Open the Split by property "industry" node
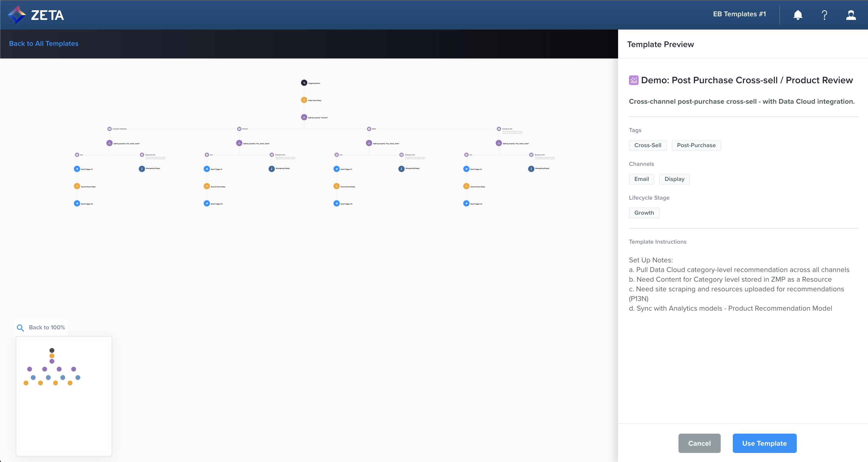This screenshot has width=868, height=462. pyautogui.click(x=304, y=117)
